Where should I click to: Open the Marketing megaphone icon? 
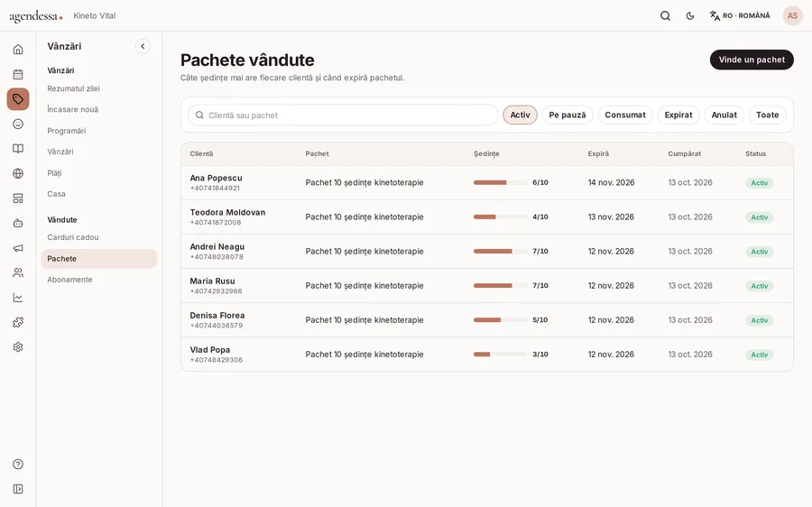(18, 248)
